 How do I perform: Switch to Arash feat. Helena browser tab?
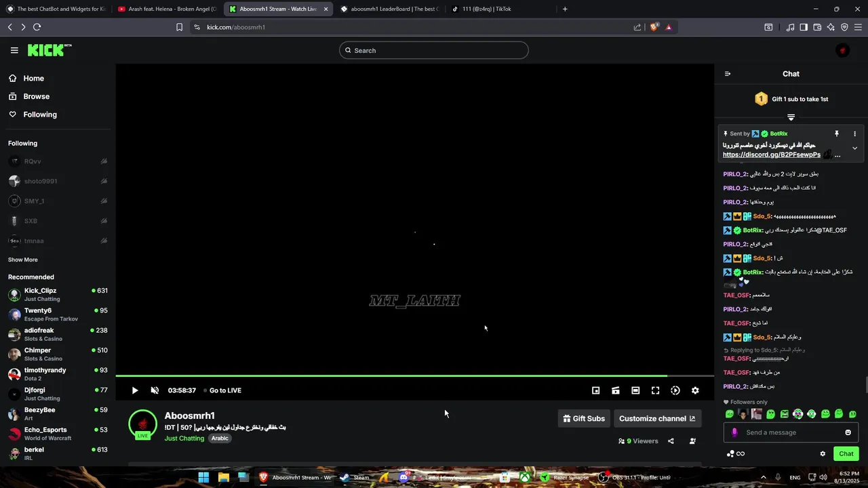[x=167, y=9]
